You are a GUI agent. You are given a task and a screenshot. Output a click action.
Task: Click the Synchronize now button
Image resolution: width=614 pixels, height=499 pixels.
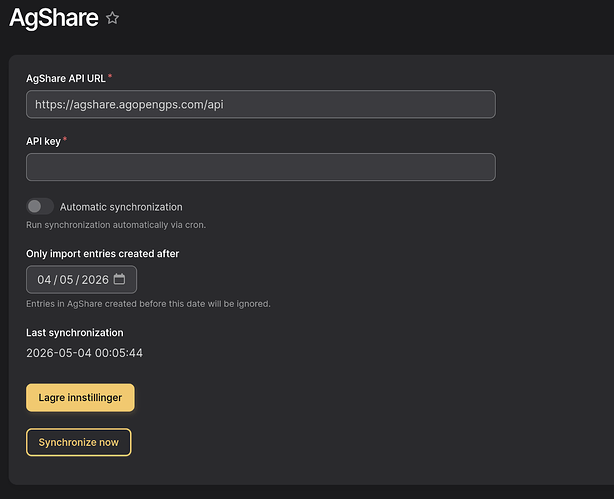[x=79, y=442]
